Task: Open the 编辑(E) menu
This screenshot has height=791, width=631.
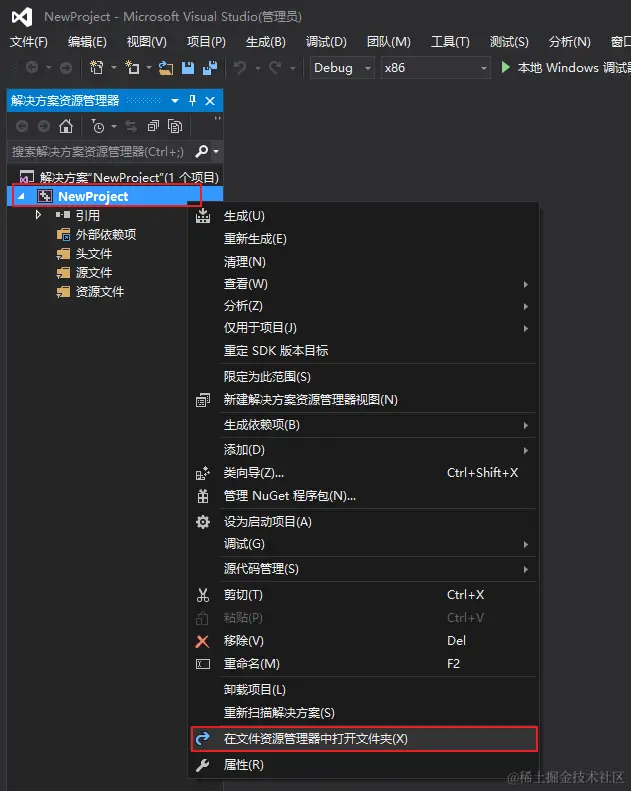Action: tap(87, 41)
